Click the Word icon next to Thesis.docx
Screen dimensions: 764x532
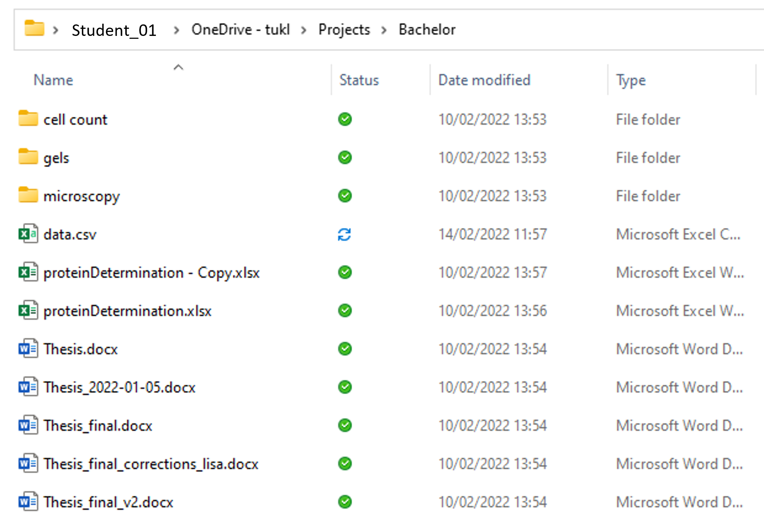pyautogui.click(x=28, y=349)
